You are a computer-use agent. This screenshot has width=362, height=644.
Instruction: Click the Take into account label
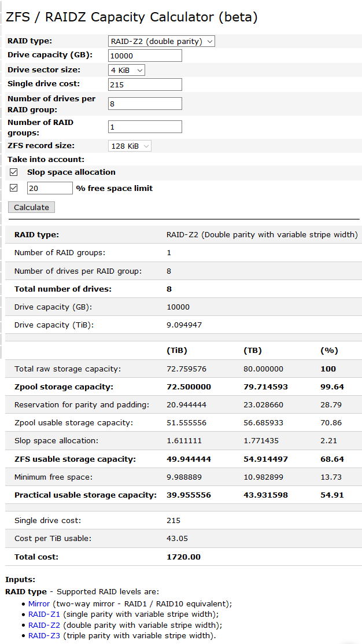[x=46, y=159]
